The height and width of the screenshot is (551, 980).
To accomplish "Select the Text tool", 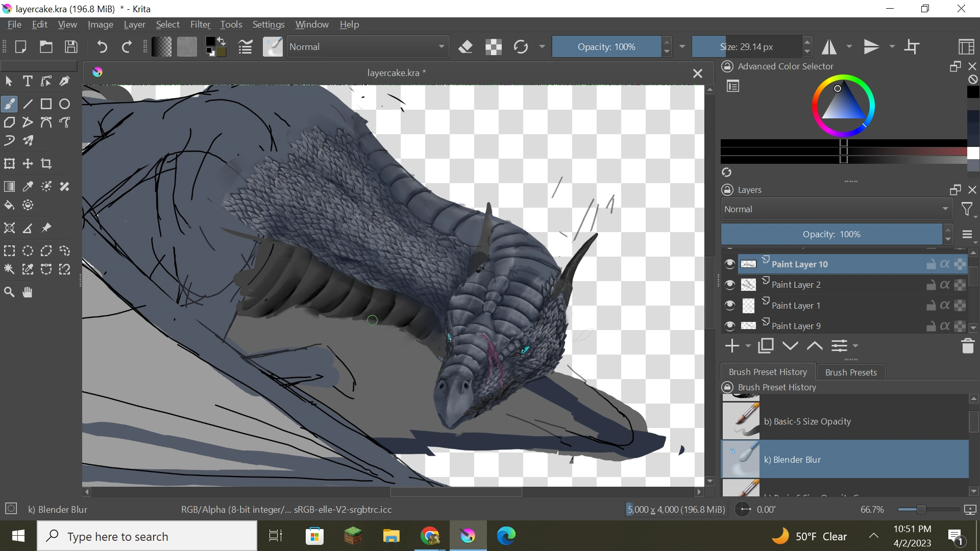I will pyautogui.click(x=28, y=81).
